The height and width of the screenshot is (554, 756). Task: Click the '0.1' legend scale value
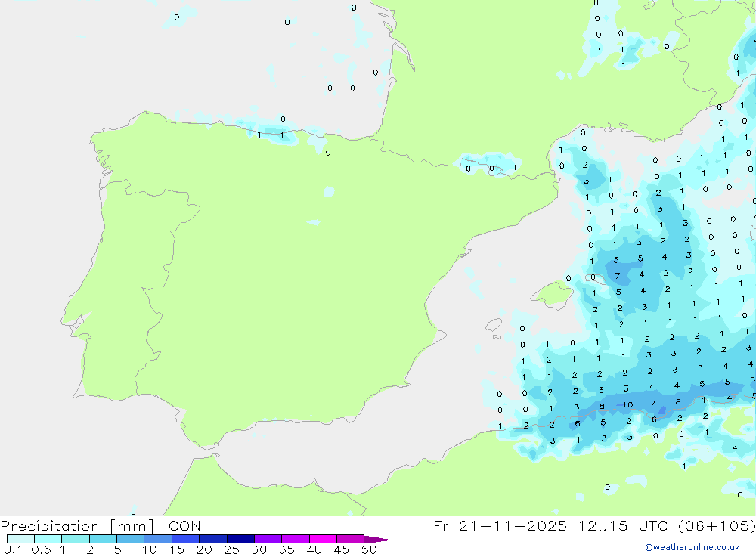pos(13,549)
